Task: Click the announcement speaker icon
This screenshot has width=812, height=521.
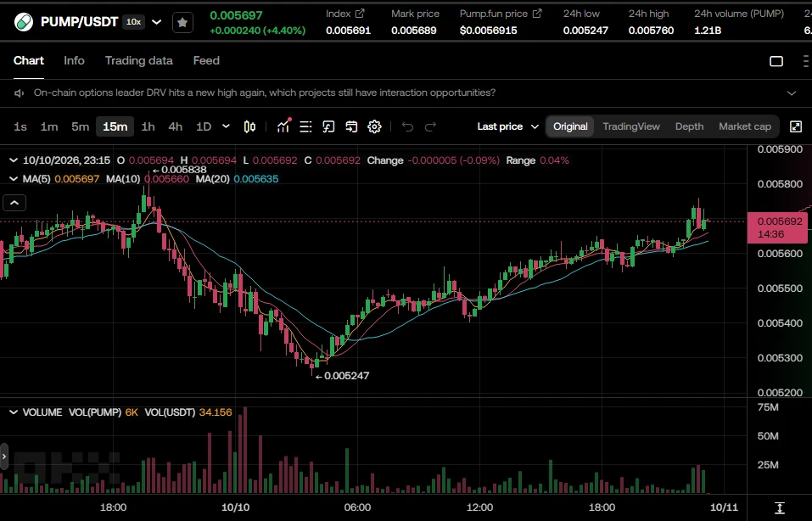Action: pos(20,92)
